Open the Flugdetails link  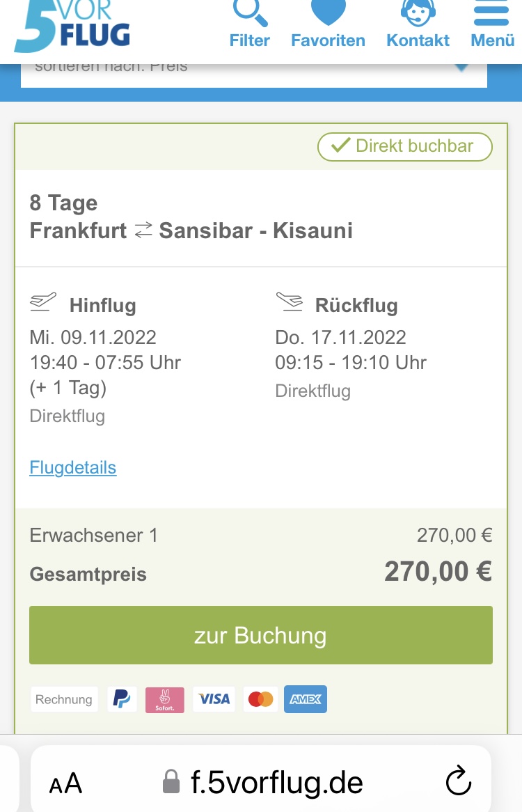73,467
